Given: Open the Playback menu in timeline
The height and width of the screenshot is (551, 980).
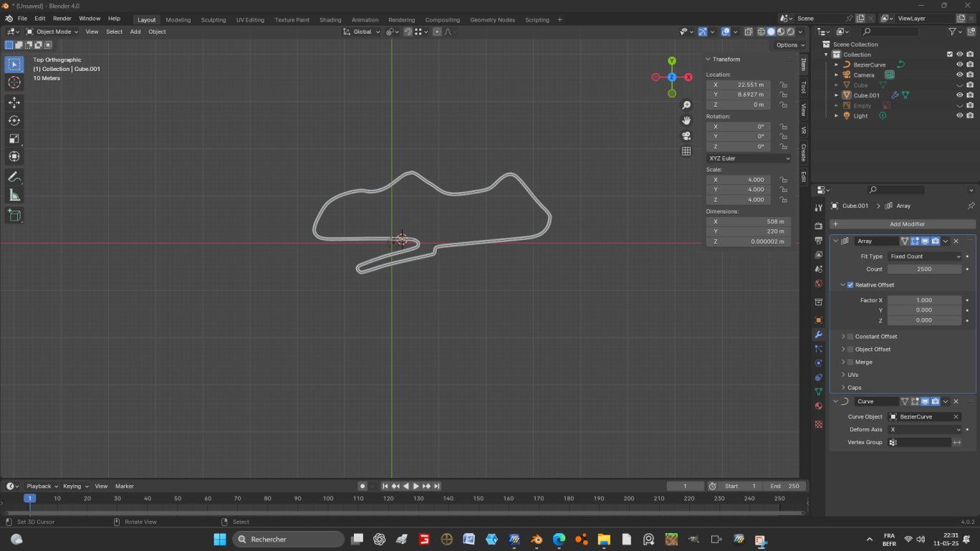Looking at the screenshot, I should [x=42, y=487].
